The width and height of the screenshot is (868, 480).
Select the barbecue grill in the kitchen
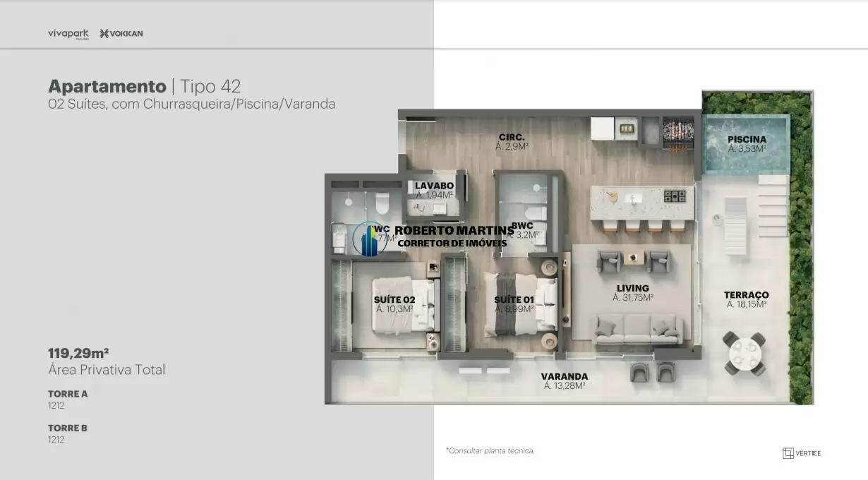(677, 131)
